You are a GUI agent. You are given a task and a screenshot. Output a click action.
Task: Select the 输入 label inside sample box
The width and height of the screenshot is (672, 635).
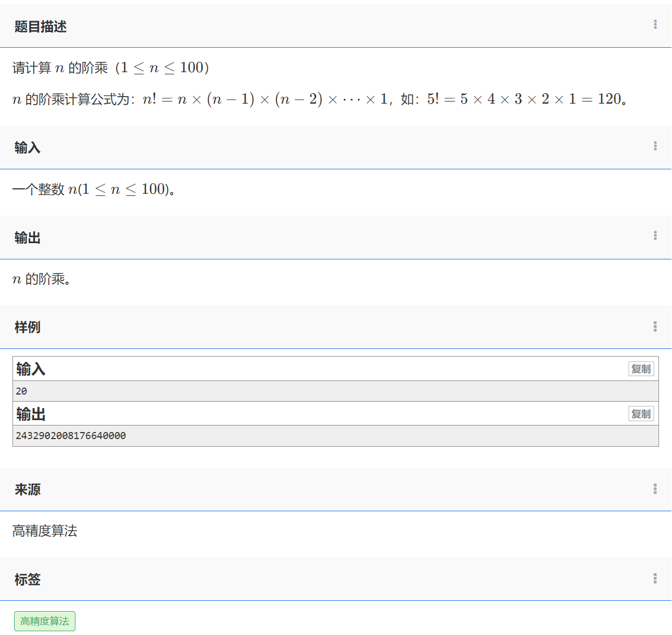click(x=30, y=369)
